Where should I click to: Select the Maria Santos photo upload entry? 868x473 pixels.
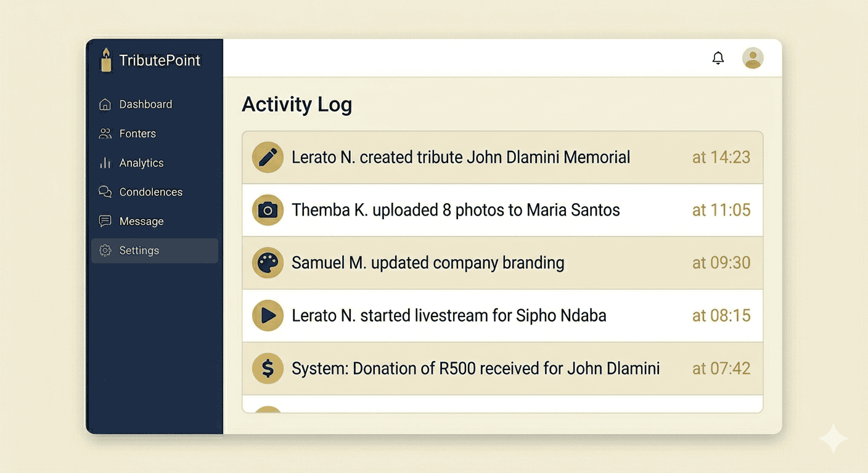point(456,210)
